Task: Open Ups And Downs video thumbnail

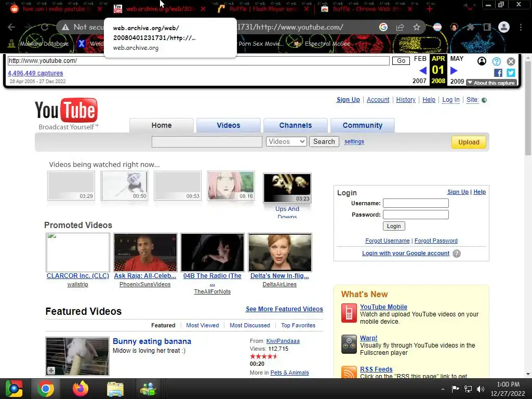Action: [x=287, y=188]
